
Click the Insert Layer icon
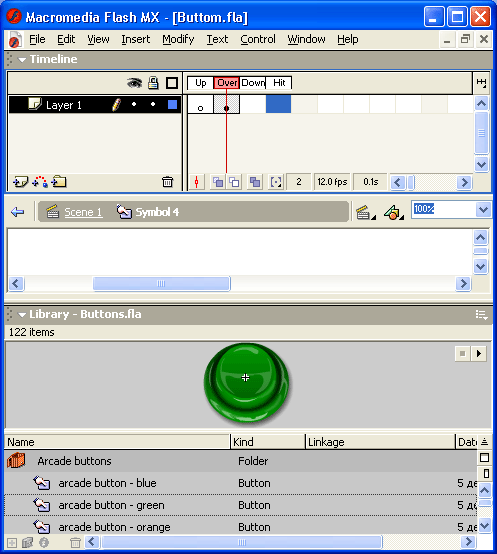[20, 182]
